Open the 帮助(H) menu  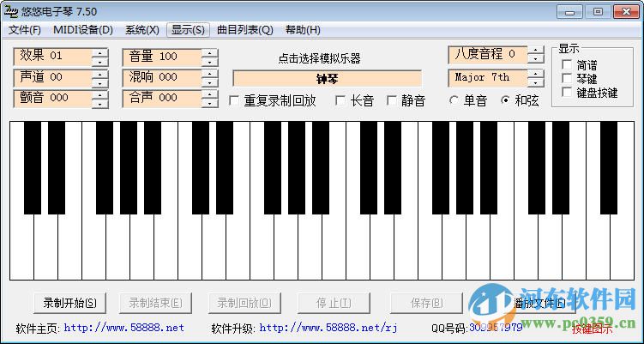coord(303,30)
